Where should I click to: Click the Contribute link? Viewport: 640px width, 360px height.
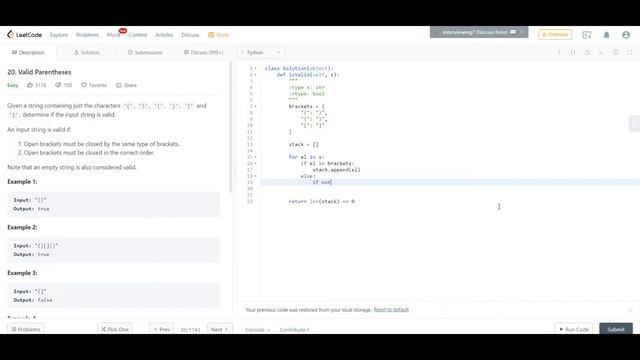click(x=294, y=329)
